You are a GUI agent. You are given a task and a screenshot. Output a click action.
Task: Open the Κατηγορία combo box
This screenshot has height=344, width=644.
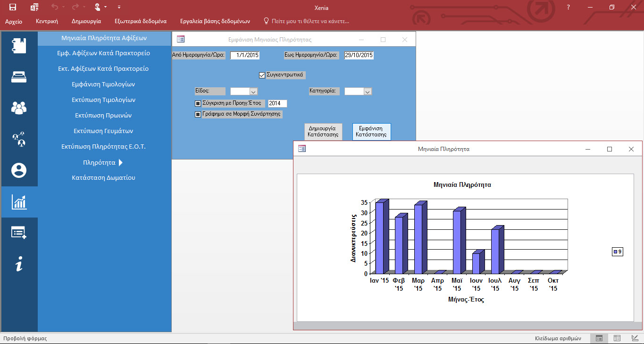368,92
